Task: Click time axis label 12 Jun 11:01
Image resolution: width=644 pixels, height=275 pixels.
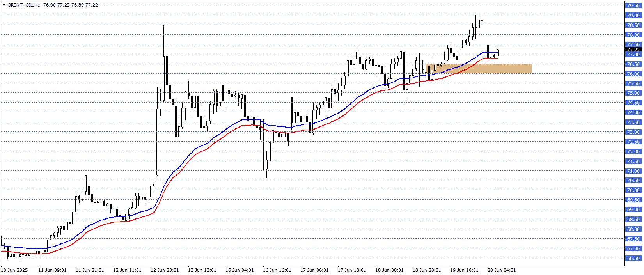Action: (x=127, y=270)
